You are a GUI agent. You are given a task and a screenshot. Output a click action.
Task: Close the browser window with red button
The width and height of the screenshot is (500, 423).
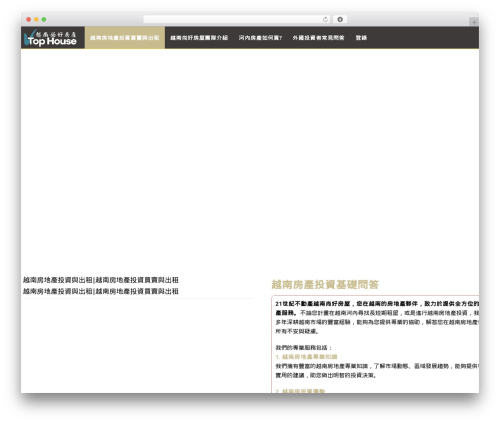point(29,19)
